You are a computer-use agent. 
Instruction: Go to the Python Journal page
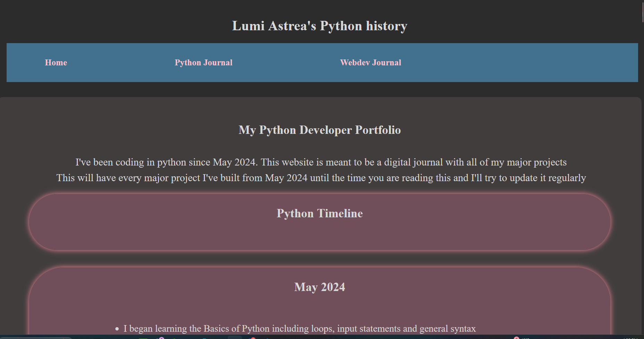[x=203, y=63]
